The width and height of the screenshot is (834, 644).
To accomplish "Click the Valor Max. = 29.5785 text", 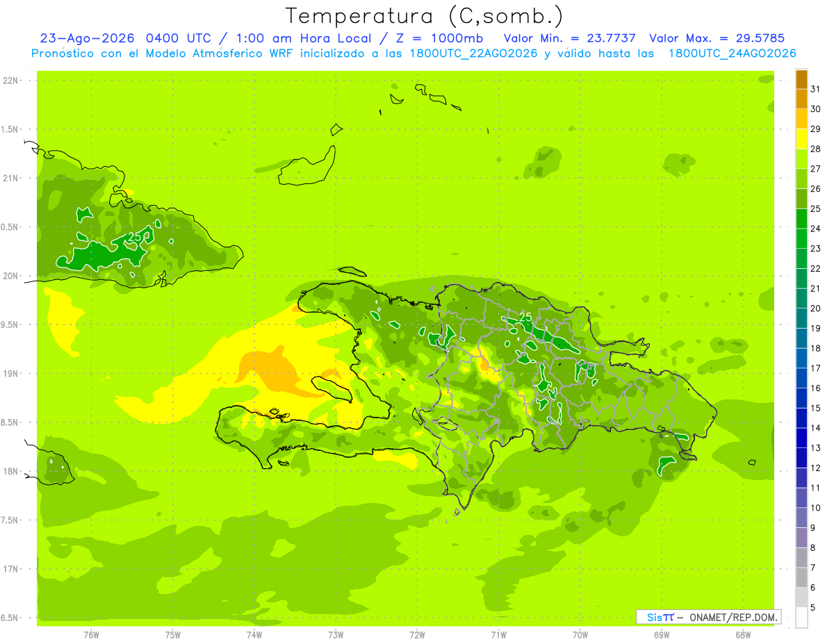I will (717, 38).
